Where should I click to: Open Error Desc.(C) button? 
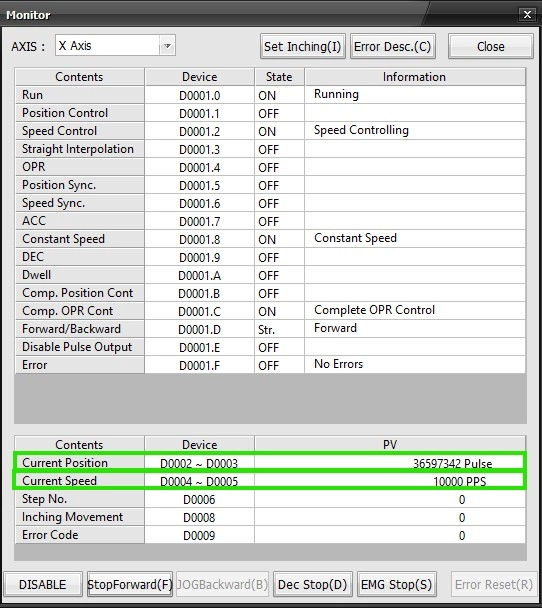[392, 47]
